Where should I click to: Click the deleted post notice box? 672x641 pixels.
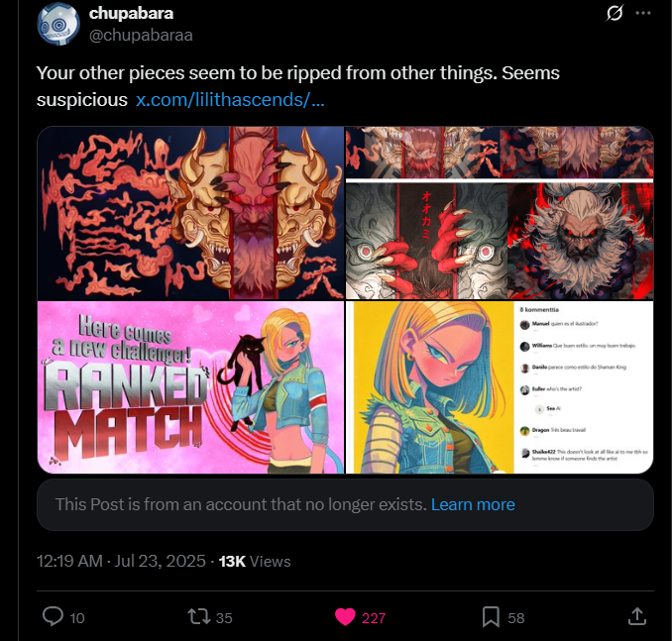click(345, 504)
